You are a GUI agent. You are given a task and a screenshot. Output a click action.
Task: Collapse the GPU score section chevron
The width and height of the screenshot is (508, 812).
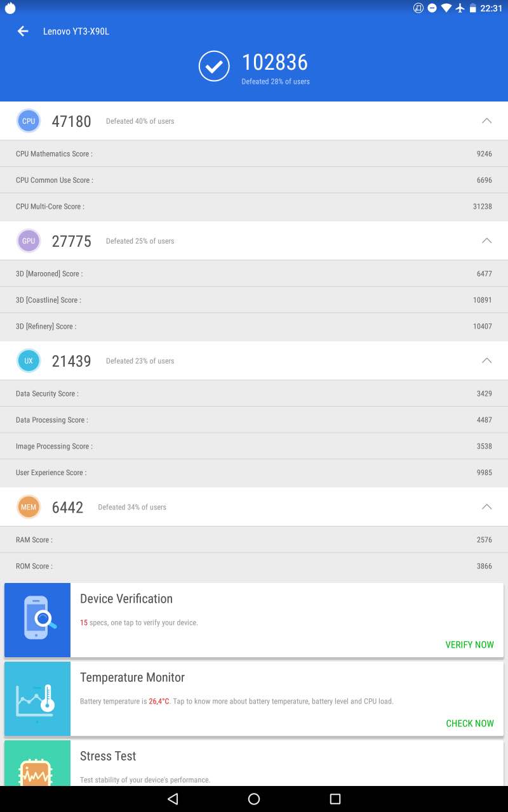coord(486,240)
